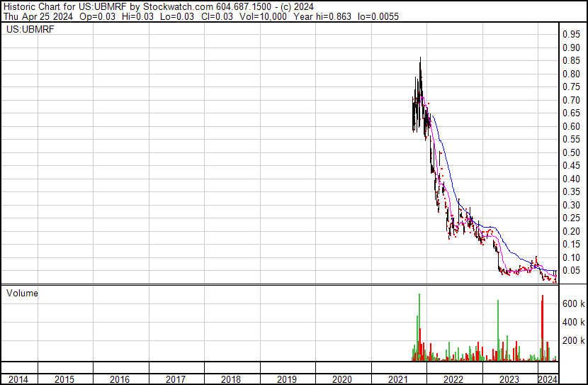The image size is (588, 385).
Task: Click the 2017 year axis label
Action: pos(176,379)
